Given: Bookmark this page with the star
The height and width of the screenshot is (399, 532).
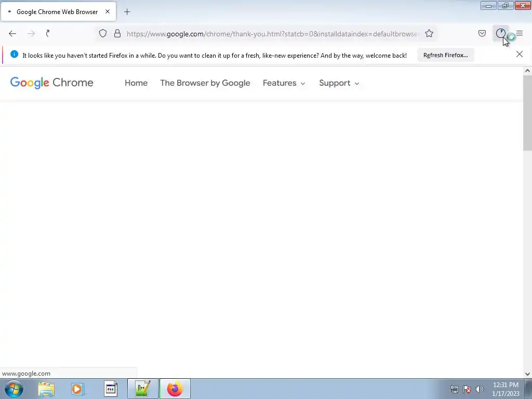Looking at the screenshot, I should [429, 33].
